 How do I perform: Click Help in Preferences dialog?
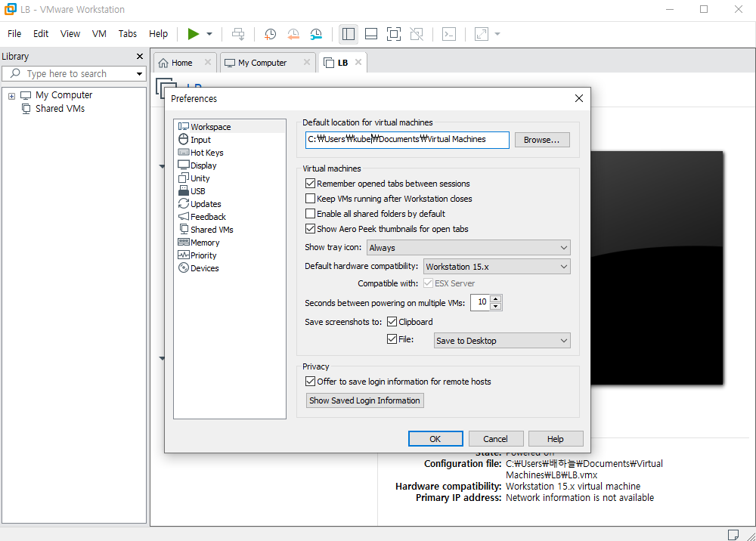point(556,439)
